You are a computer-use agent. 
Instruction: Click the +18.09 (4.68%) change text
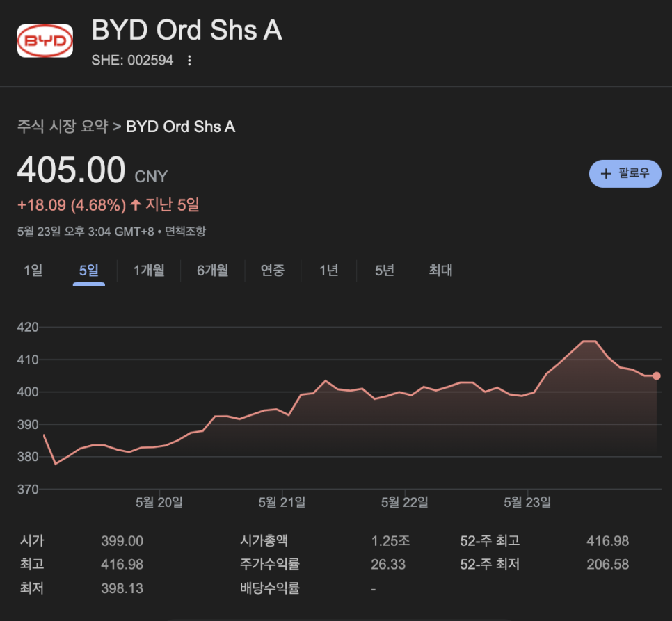(x=72, y=205)
